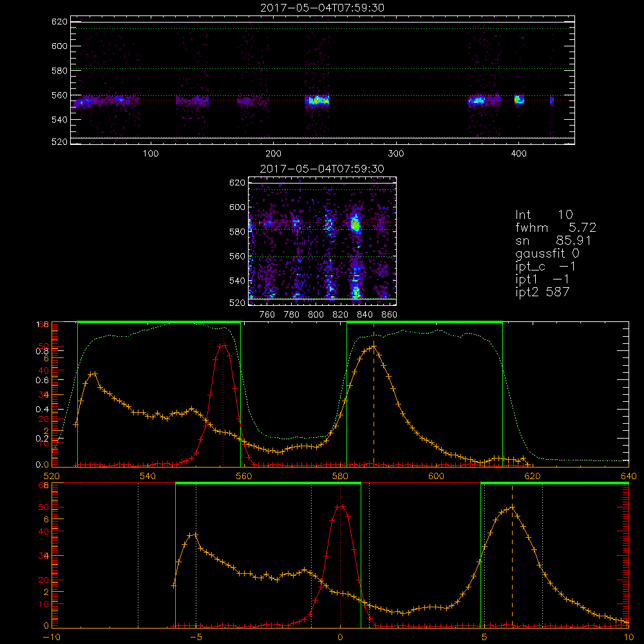Image resolution: width=644 pixels, height=644 pixels.
Task: Click y-axis label 540 on top spectrogram
Action: (x=59, y=120)
